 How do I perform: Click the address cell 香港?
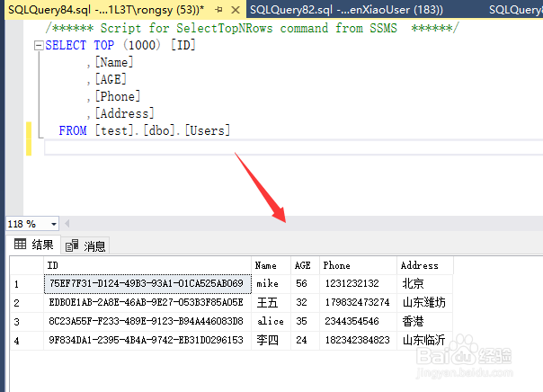click(425, 322)
